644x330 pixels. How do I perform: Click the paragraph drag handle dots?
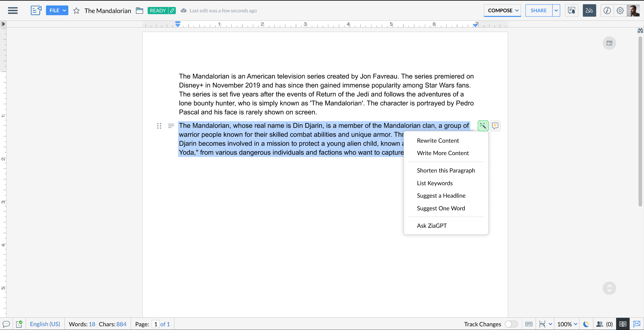159,126
